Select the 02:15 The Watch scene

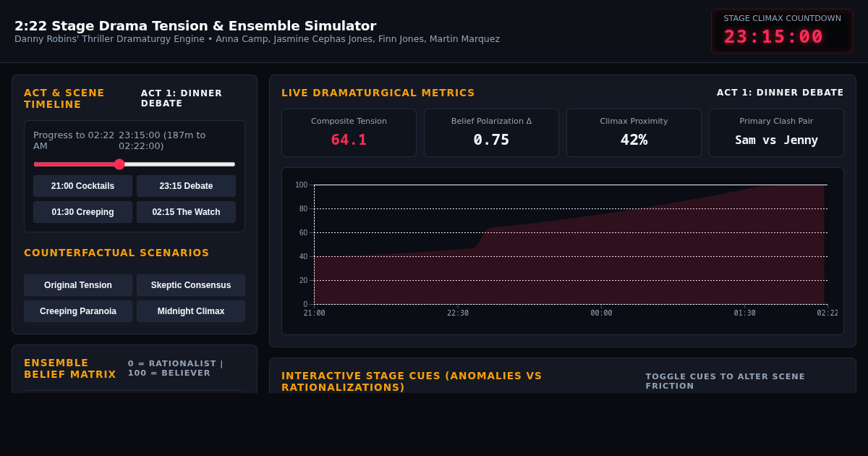(x=186, y=212)
